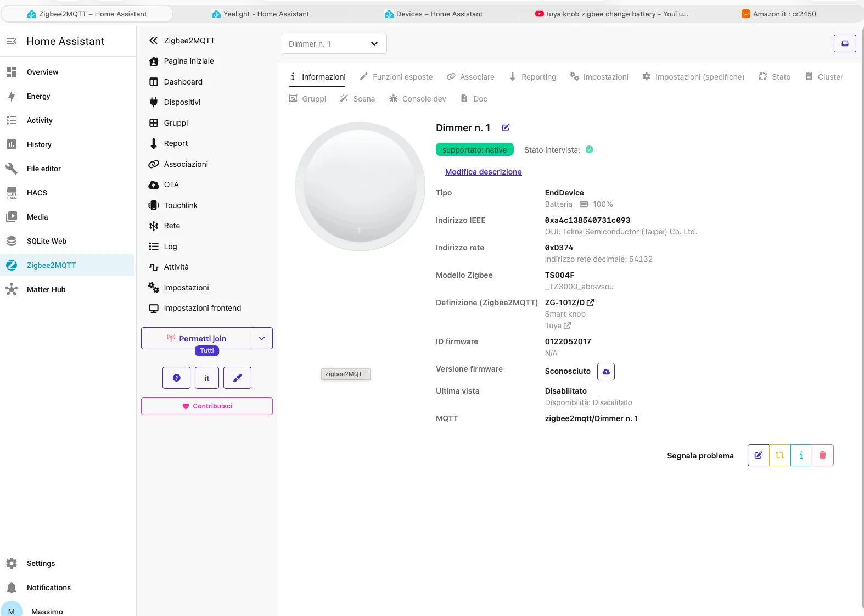Open File editor from sidebar
Screen dimensions: 864x616
[x=68, y=169]
